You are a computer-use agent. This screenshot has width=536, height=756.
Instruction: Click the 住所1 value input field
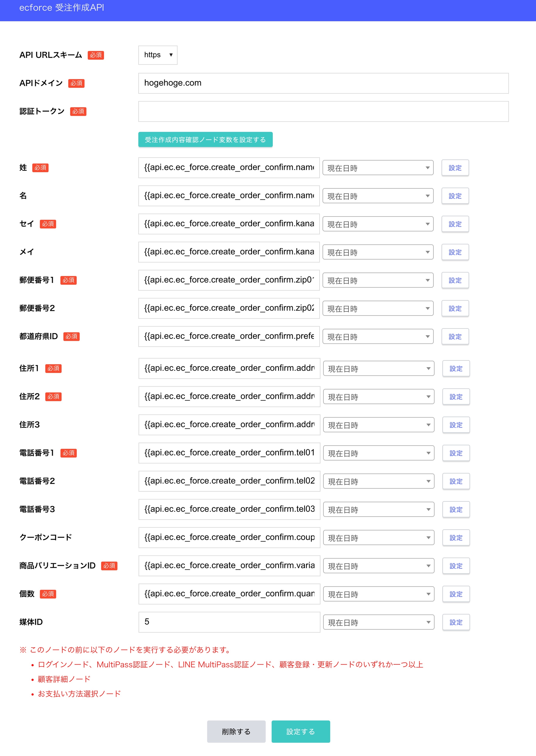click(229, 368)
